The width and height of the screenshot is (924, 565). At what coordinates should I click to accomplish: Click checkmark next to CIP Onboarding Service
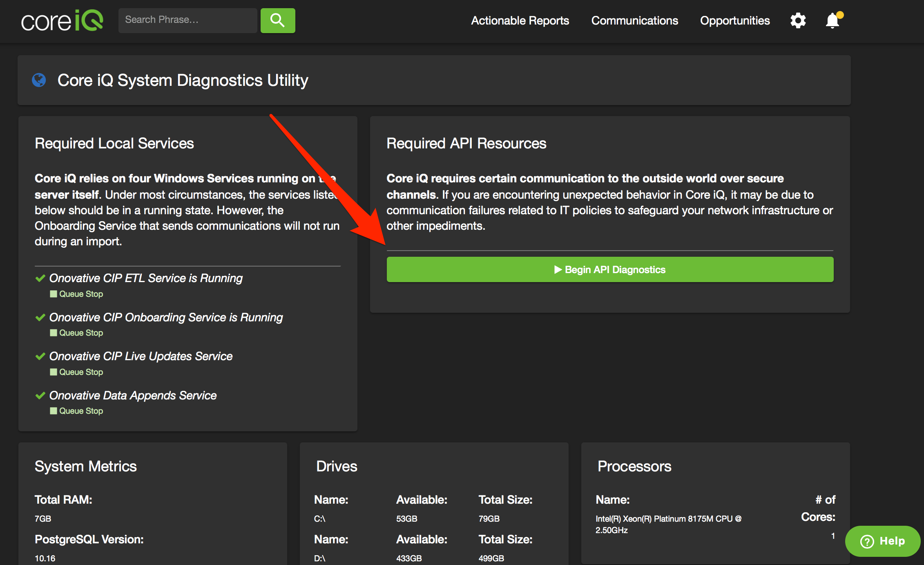(x=40, y=318)
